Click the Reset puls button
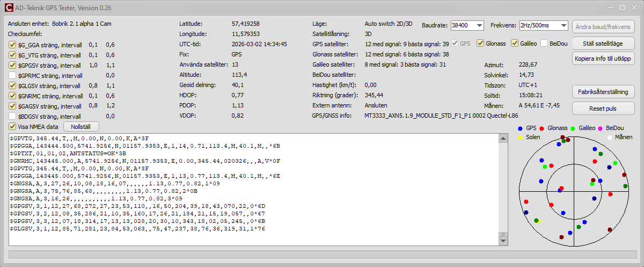This screenshot has height=267, width=644. [x=604, y=108]
